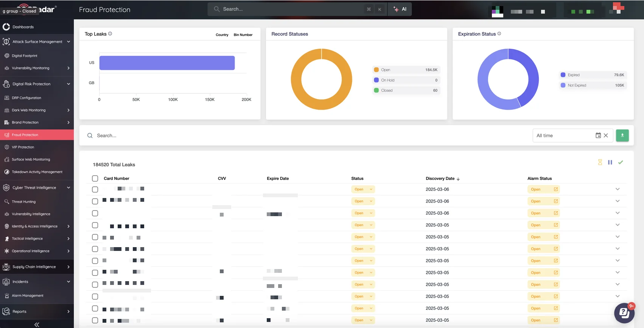Screen dimensions: 644x328
Task: Expand Supply Chain Intelligence submenu
Action: 68,267
